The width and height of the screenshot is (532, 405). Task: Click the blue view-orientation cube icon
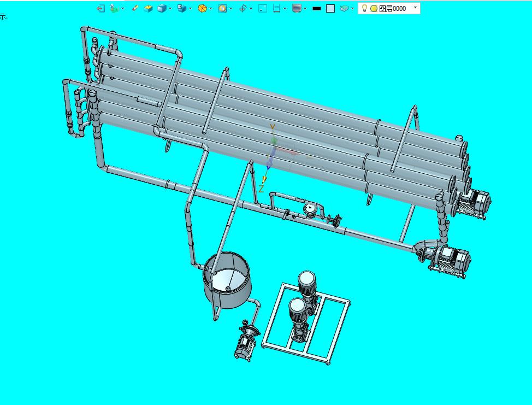(x=182, y=9)
